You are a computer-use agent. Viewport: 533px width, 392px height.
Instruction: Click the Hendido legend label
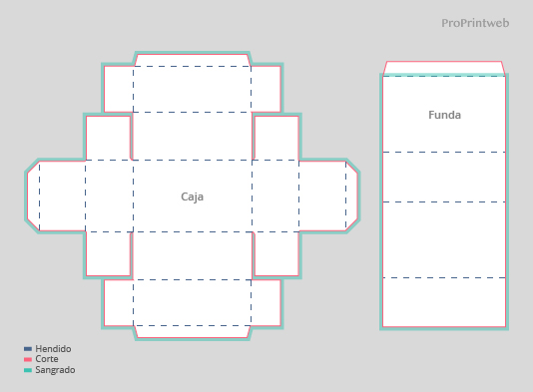(x=53, y=349)
